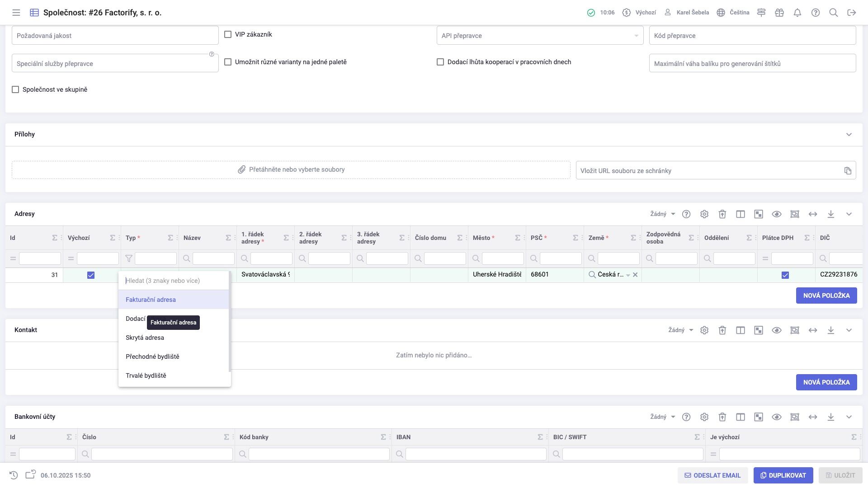This screenshot has height=488, width=868.
Task: Click the DUPLIKOVAT button
Action: 783,475
